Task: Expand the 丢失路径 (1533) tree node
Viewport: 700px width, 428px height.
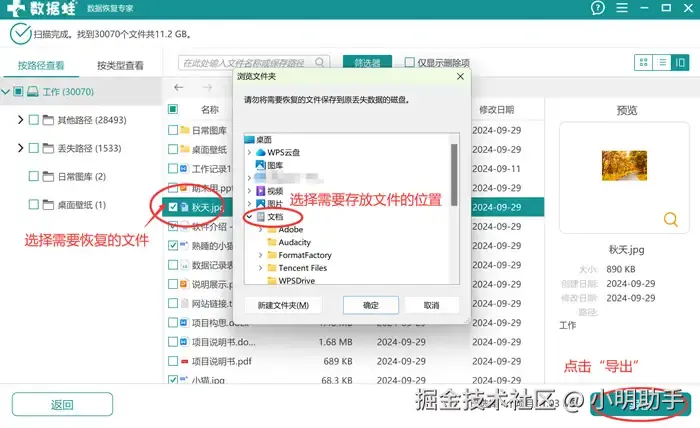Action: pos(20,148)
